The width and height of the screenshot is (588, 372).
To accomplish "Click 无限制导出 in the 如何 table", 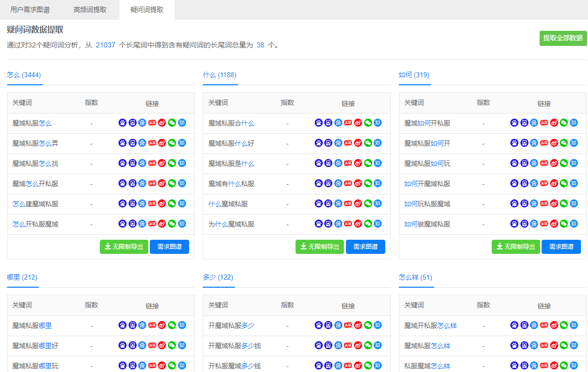I will pyautogui.click(x=515, y=247).
